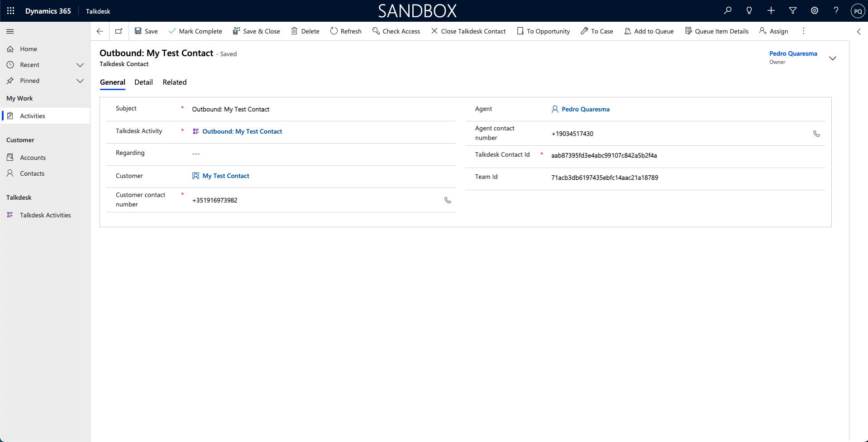868x442 pixels.
Task: Open the advanced find funnel icon
Action: 793,11
